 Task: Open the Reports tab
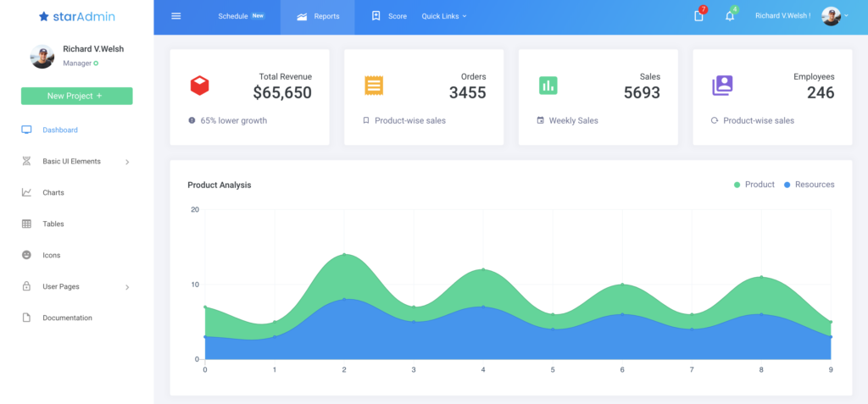click(x=318, y=16)
